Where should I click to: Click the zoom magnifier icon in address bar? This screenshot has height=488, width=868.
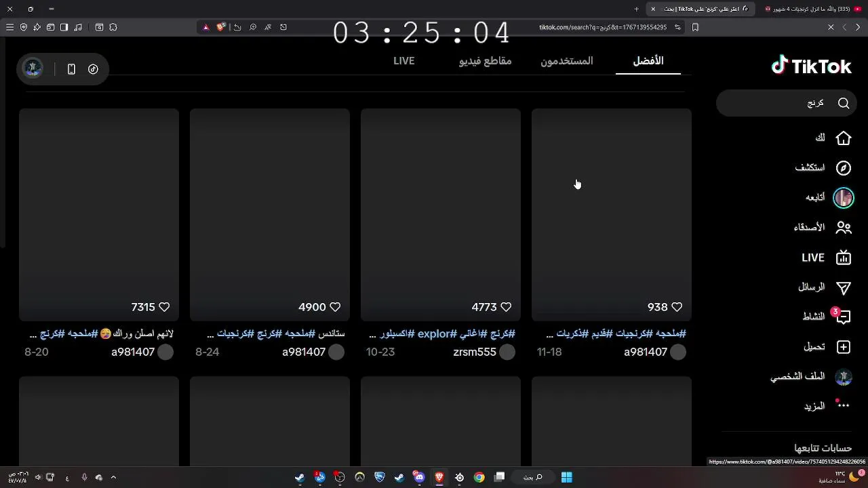coord(252,27)
